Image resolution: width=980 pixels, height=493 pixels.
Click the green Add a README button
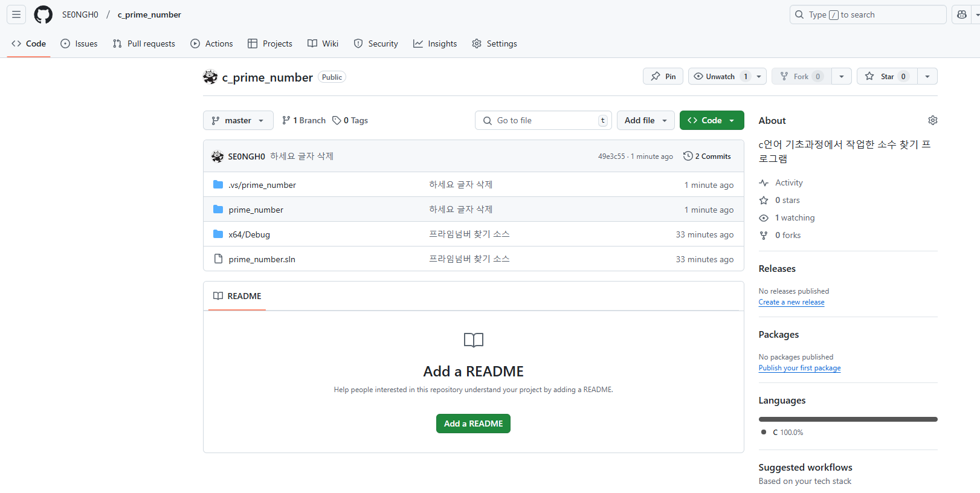[x=473, y=424]
